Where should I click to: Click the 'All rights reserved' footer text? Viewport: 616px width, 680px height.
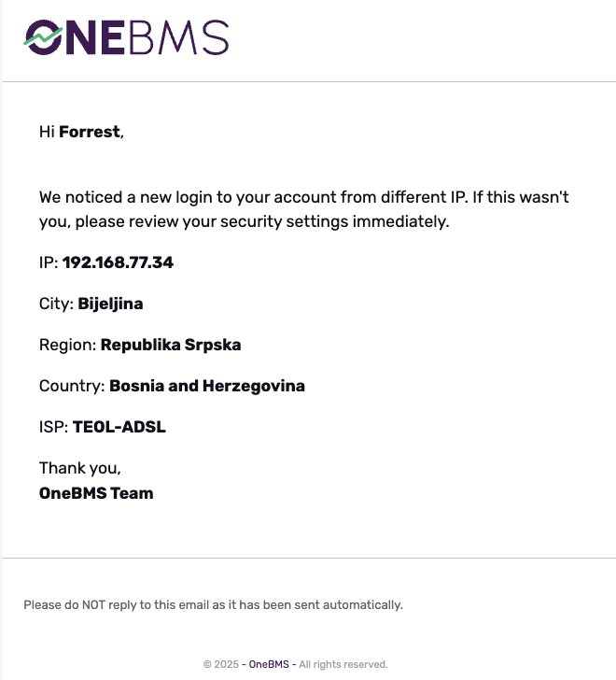pos(343,664)
